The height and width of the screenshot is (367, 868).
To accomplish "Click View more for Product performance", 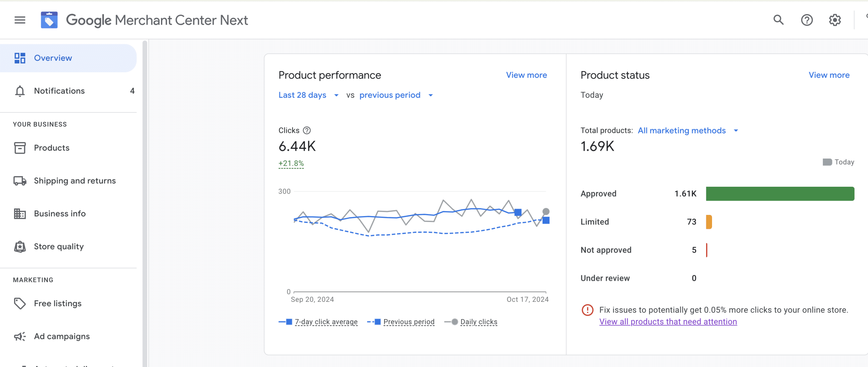I will (527, 75).
